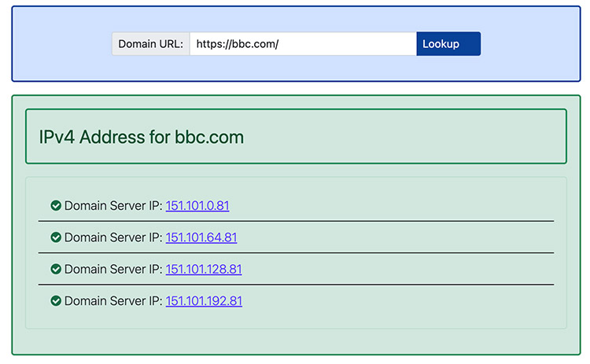Screen dimensions: 590x364
Task: Click the green checkmark beside 151.101.128.81
Action: (x=56, y=269)
